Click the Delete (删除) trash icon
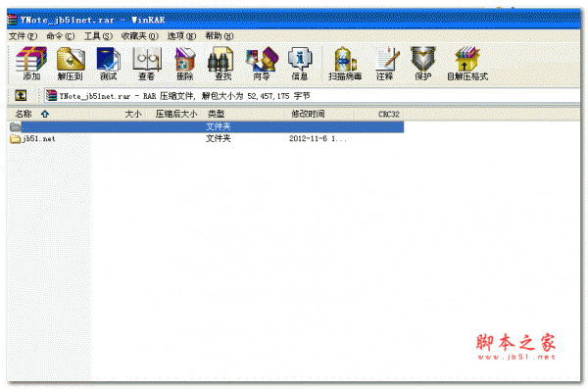 185,64
